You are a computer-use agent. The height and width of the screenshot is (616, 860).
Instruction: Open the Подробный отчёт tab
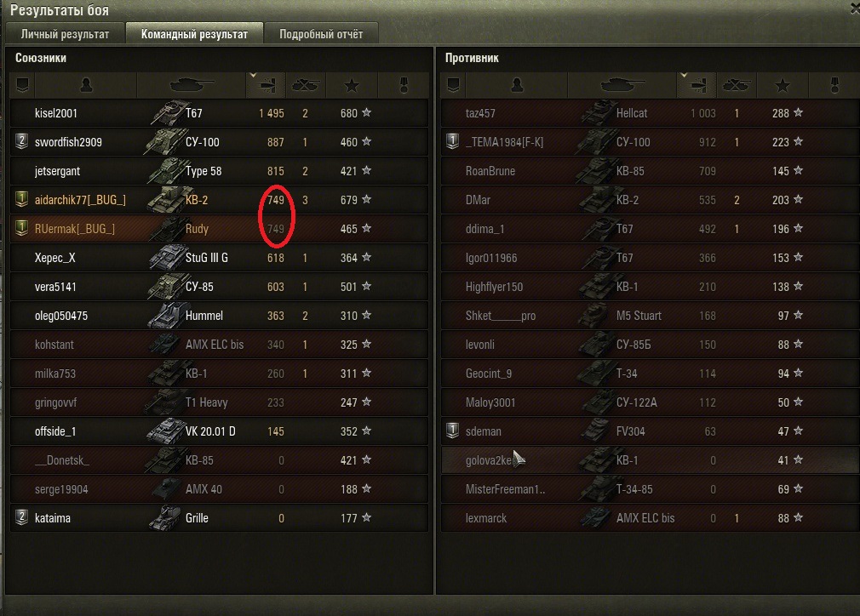[321, 34]
